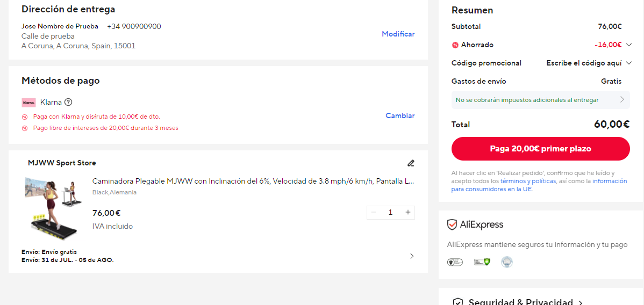
Task: Click the Subtotal 76,00€ value
Action: tap(610, 26)
